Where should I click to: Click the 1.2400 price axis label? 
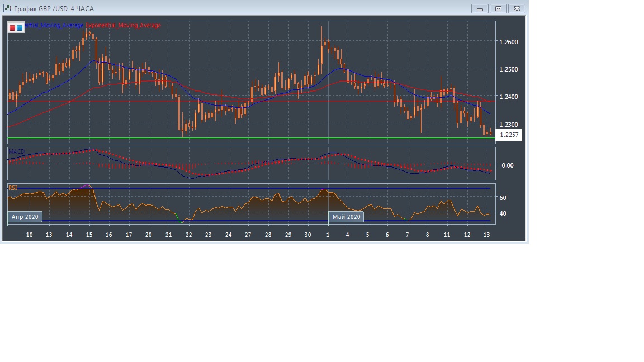(508, 97)
